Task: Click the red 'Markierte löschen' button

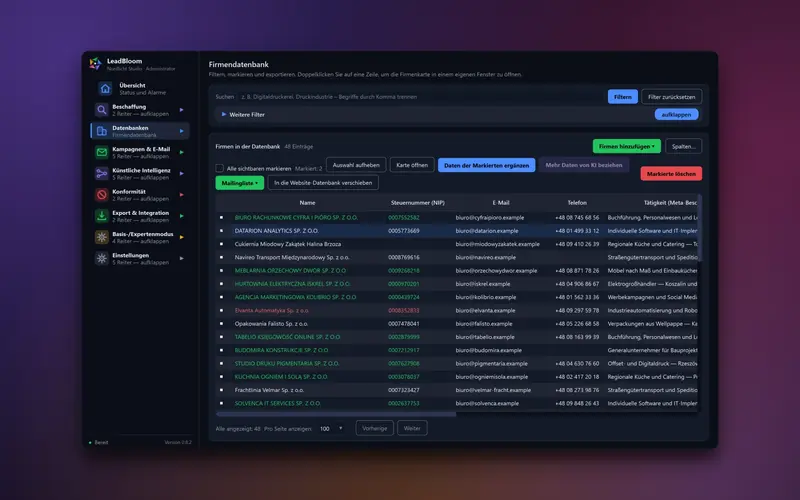Action: 671,173
